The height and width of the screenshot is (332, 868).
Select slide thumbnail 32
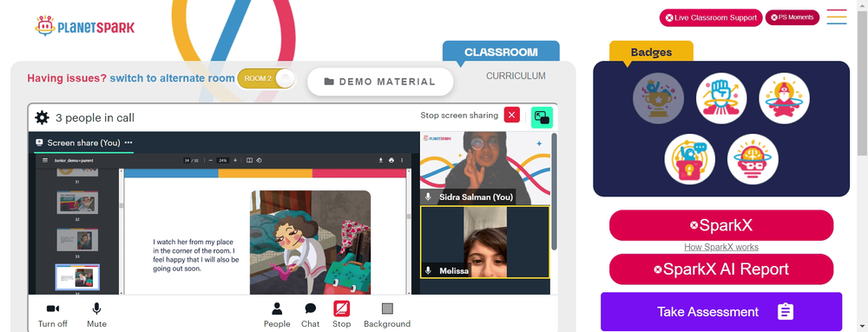(77, 203)
